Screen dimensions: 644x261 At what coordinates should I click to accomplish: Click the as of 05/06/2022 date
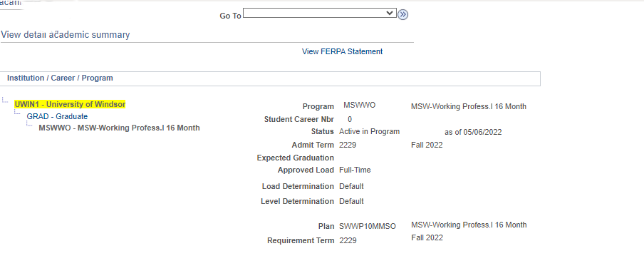click(x=473, y=133)
